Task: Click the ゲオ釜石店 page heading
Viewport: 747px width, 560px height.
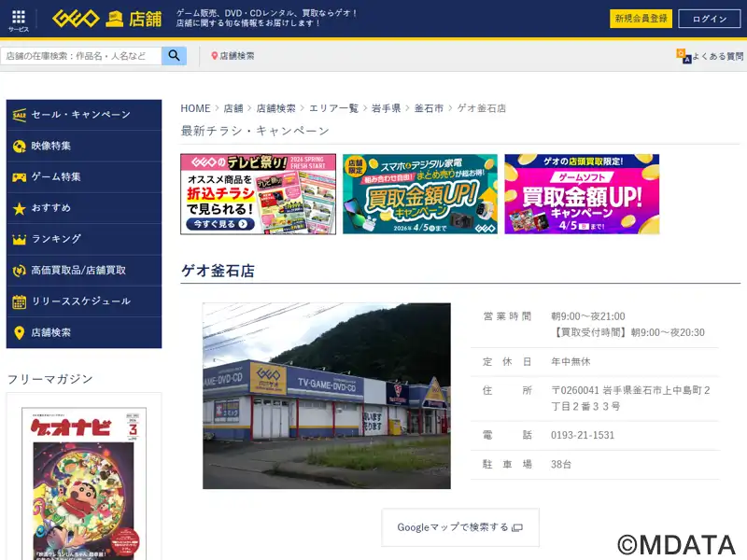Action: point(218,271)
